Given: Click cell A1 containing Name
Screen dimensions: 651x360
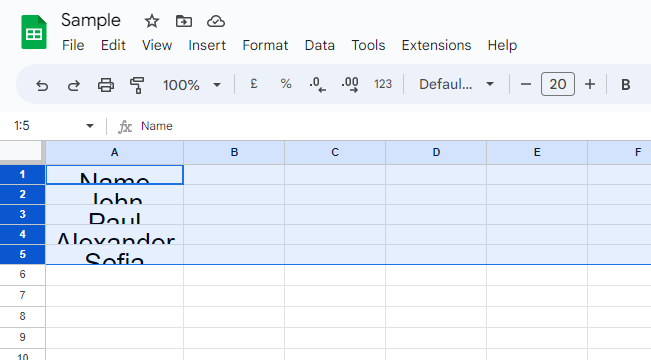Looking at the screenshot, I should coord(115,174).
